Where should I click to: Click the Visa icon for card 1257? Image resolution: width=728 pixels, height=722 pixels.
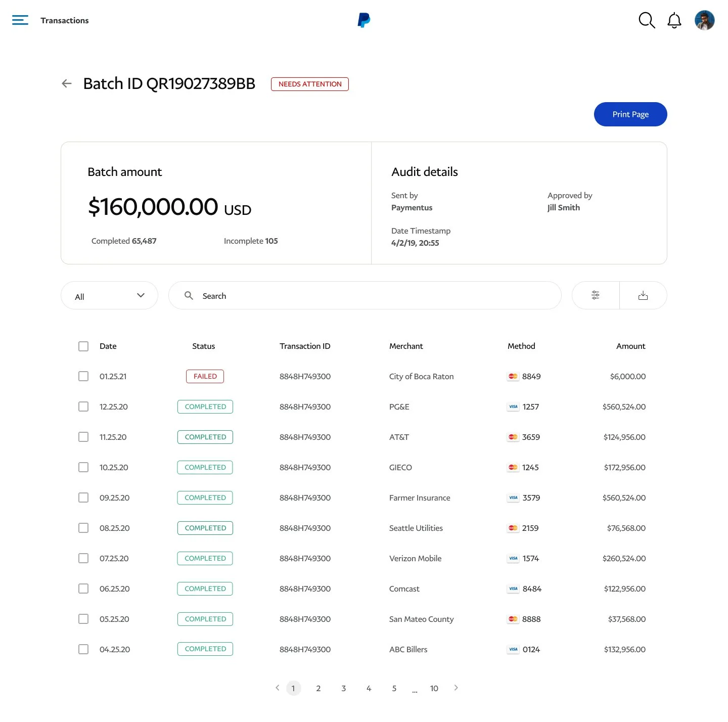[x=513, y=407]
